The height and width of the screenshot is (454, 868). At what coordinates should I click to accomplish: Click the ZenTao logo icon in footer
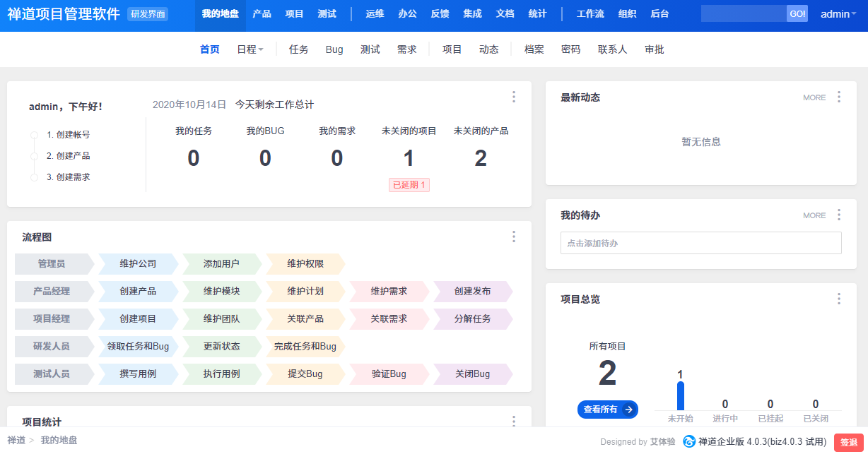coord(689,441)
